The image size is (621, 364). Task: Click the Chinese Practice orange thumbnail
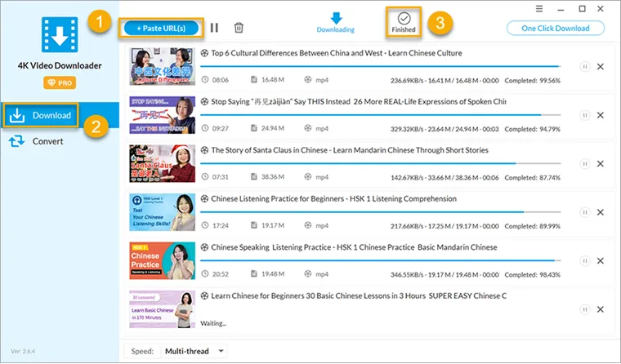pos(163,260)
